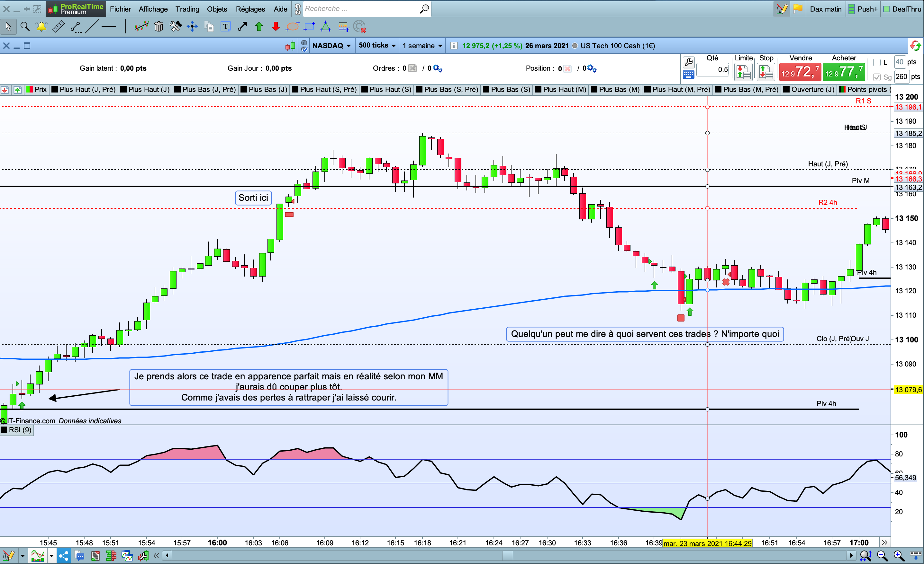This screenshot has height=564, width=924.
Task: Open the Trading menu
Action: [x=187, y=9]
